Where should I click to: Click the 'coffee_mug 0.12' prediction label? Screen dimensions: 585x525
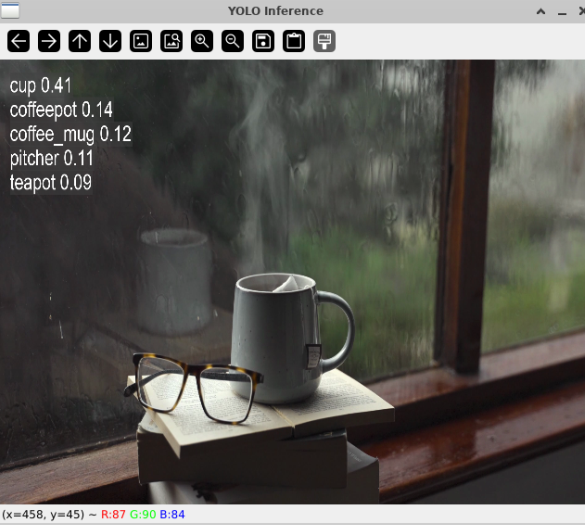coord(71,134)
